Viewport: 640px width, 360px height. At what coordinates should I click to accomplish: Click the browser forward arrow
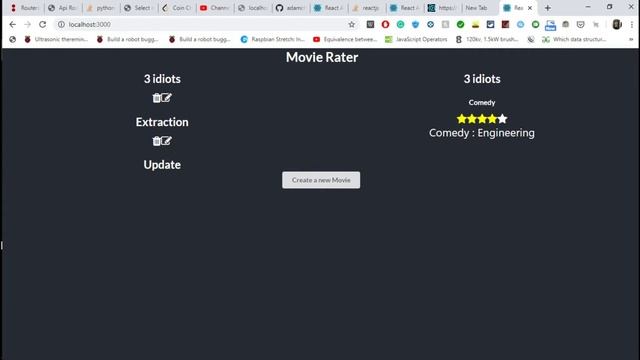click(27, 24)
